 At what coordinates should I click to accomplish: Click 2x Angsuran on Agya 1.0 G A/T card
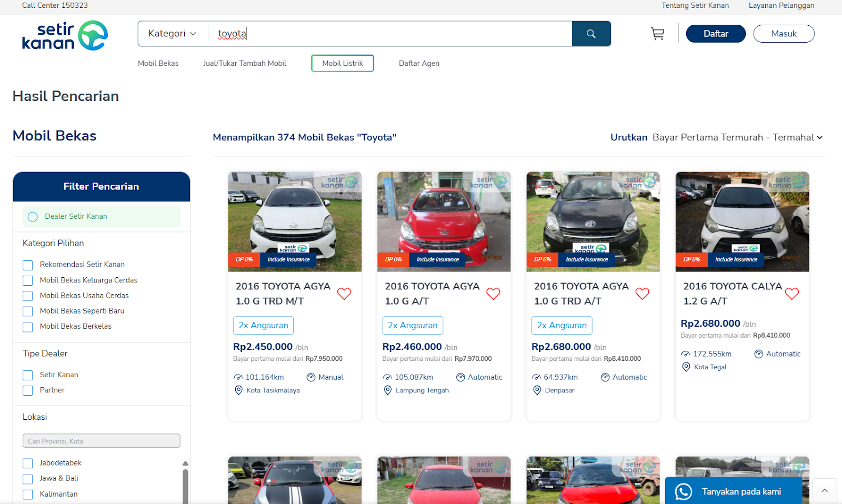(x=413, y=325)
